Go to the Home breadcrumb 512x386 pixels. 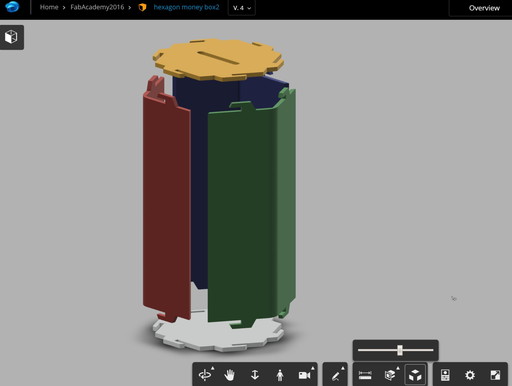coord(49,7)
